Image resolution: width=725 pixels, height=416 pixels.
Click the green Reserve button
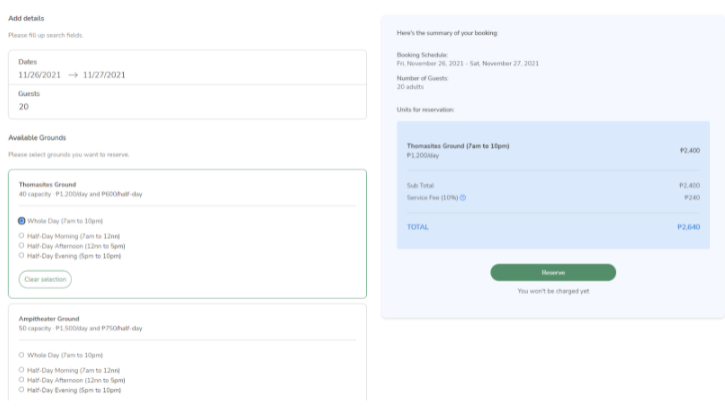(x=553, y=272)
